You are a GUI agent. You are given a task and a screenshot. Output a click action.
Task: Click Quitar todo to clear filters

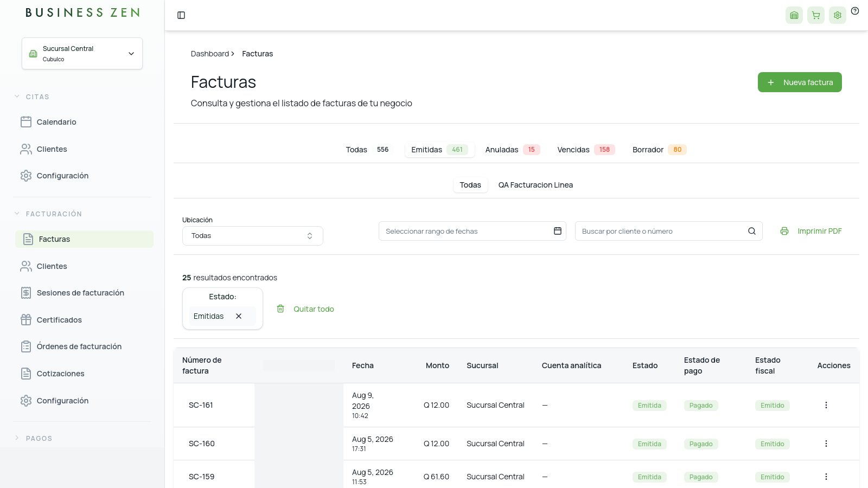coord(305,309)
